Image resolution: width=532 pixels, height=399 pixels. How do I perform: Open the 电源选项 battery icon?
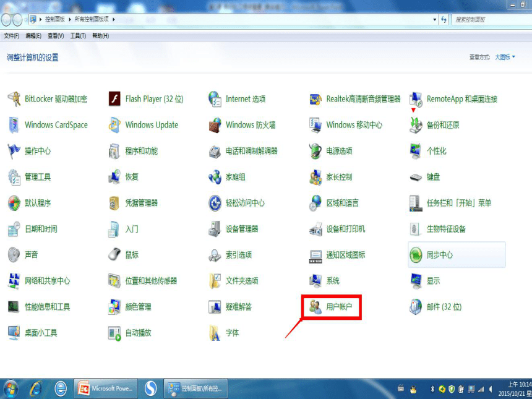point(315,151)
